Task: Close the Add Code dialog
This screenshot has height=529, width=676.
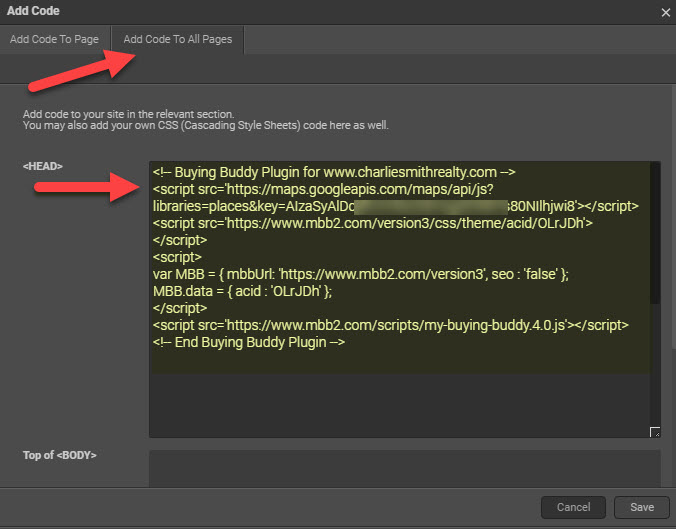Action: click(x=665, y=13)
